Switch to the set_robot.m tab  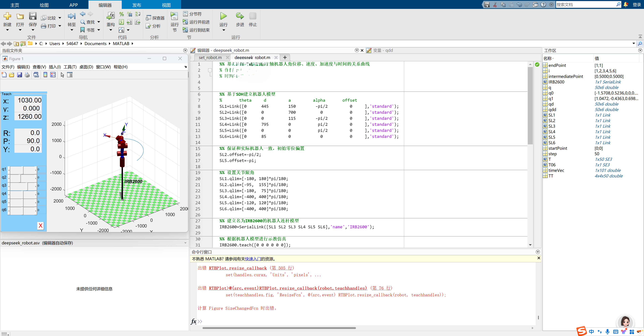point(210,57)
